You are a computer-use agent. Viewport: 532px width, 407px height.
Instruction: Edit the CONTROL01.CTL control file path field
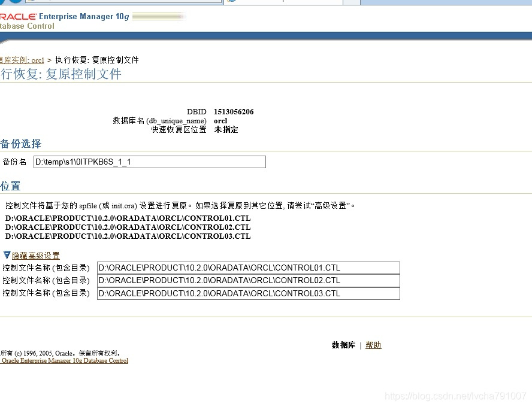point(249,268)
